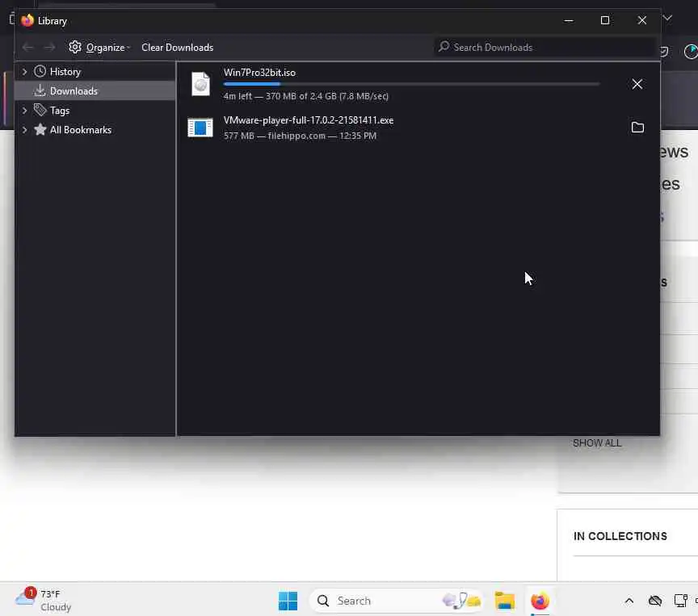This screenshot has height=616, width=698.
Task: Click the display/network tray icon
Action: click(x=680, y=601)
